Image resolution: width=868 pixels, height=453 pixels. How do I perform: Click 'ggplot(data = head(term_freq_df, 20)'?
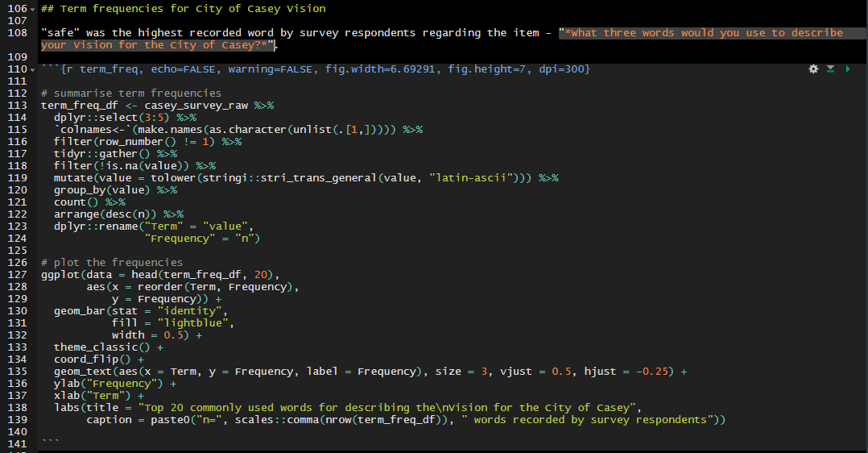(x=157, y=275)
